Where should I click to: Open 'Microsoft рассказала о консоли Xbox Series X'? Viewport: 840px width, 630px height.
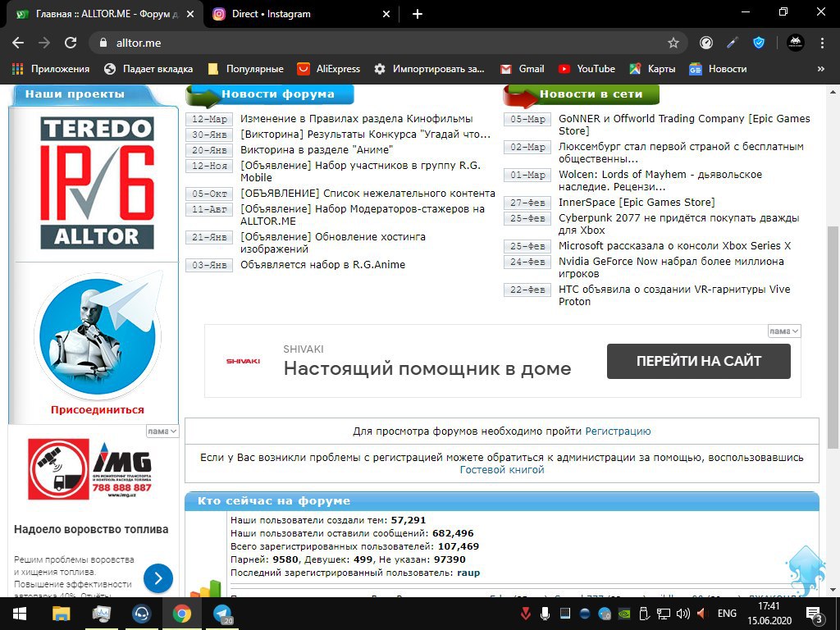(x=674, y=246)
